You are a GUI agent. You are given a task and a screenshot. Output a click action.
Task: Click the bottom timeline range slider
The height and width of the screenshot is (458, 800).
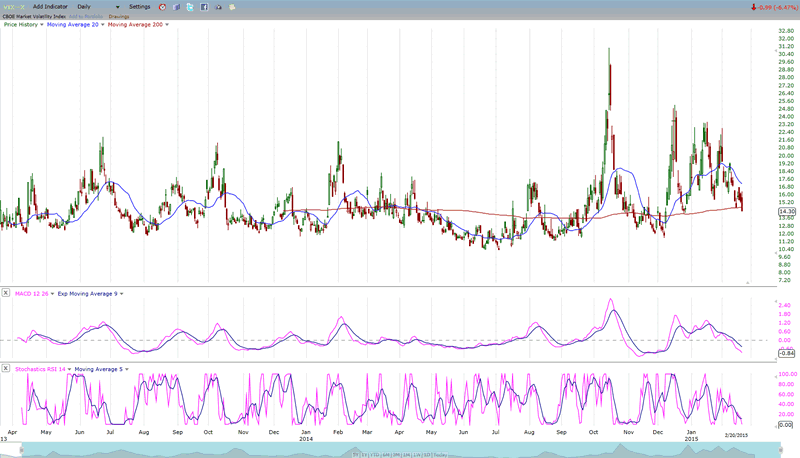click(400, 451)
